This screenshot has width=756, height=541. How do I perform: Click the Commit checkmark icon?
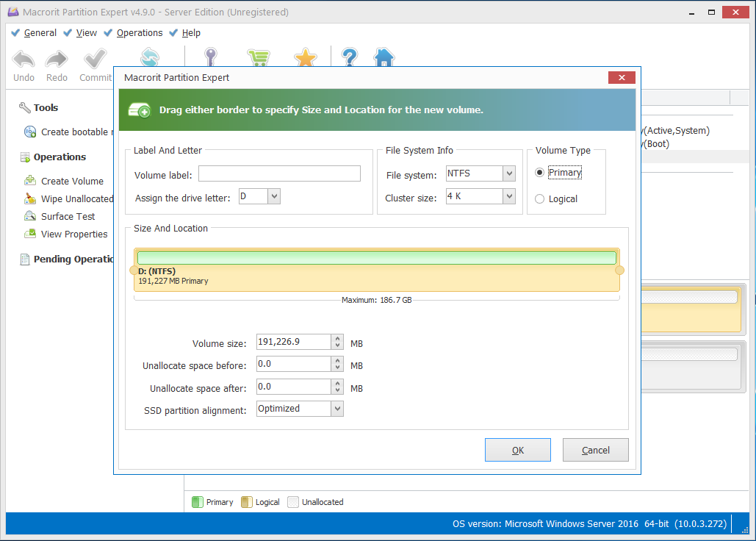coord(95,59)
